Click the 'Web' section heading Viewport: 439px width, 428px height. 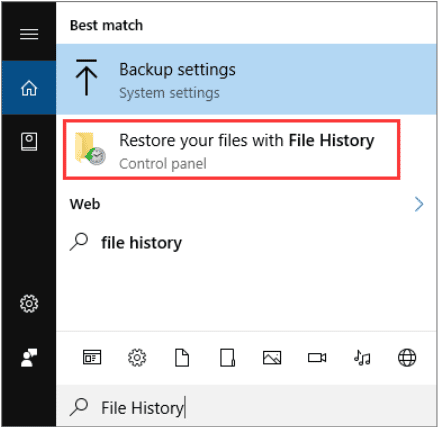tap(85, 204)
